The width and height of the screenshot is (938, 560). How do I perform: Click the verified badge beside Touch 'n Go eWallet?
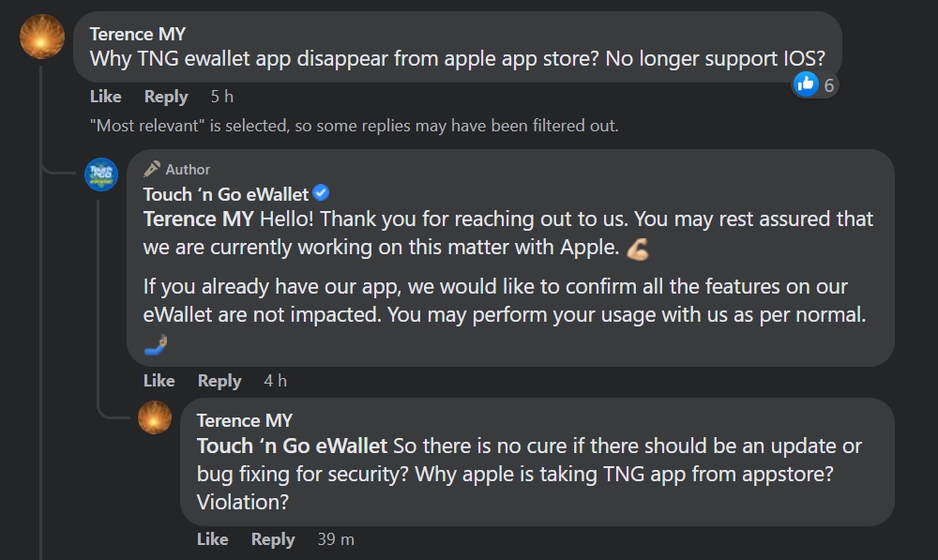click(321, 193)
